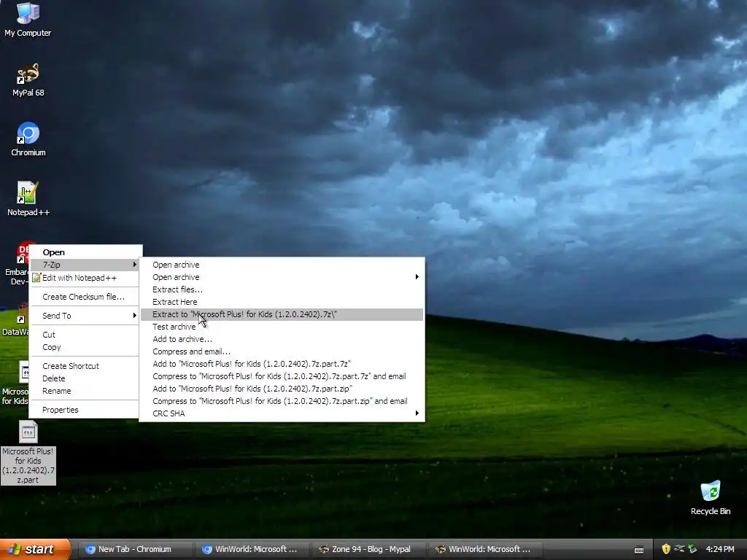Image resolution: width=747 pixels, height=560 pixels.
Task: Choose Edit with Notepad++
Action: (x=85, y=278)
